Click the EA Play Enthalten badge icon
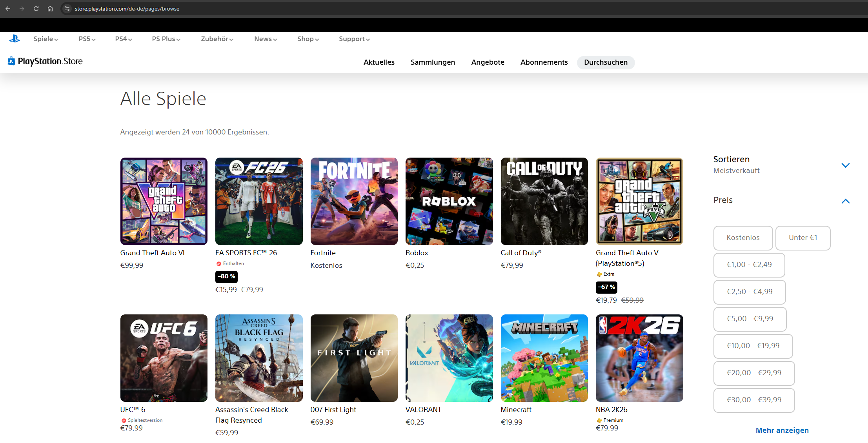The height and width of the screenshot is (443, 868). pos(219,264)
